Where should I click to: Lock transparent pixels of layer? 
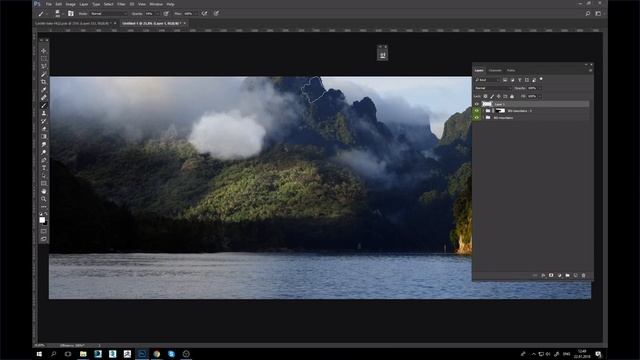tap(485, 96)
